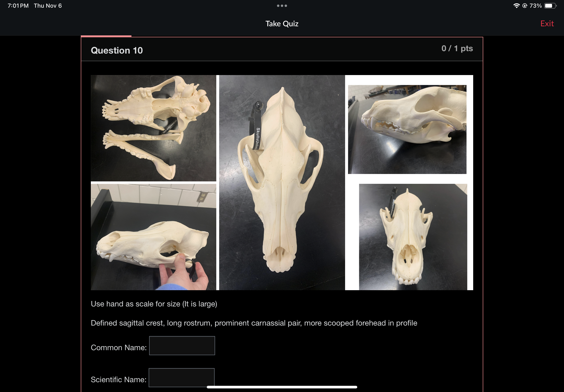Tap the home indicator bar

click(x=282, y=387)
